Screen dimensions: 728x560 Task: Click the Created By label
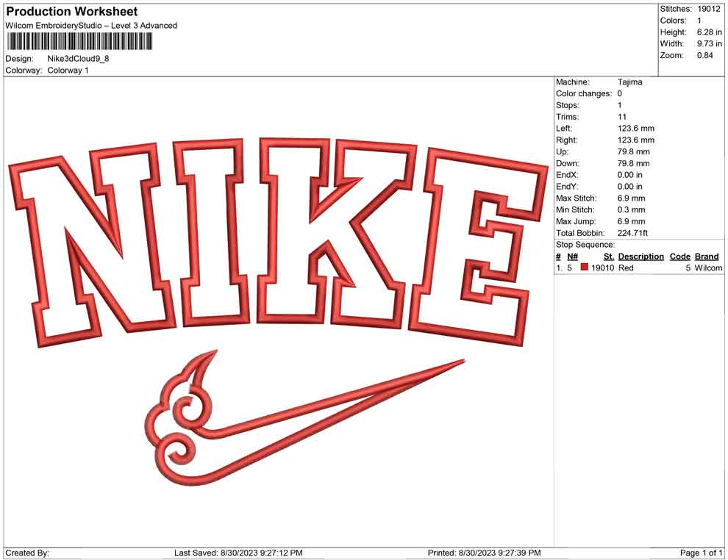pos(27,553)
